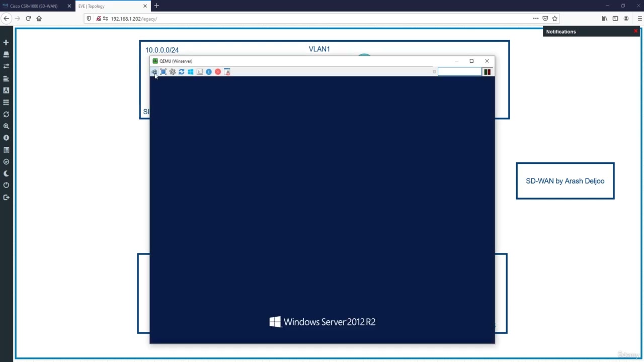Screen dimensions: 644x362
Task: Toggle fullscreen mode in the QEMU viewer
Action: click(x=164, y=72)
